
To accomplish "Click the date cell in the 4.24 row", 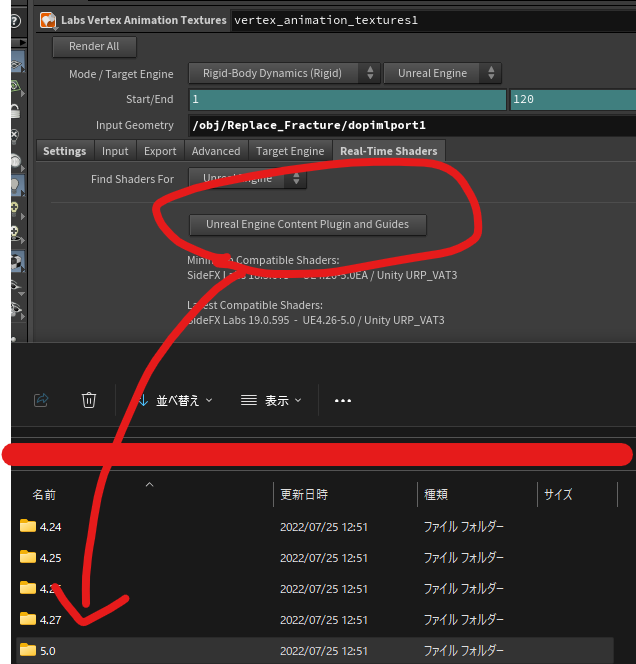I will coord(324,527).
